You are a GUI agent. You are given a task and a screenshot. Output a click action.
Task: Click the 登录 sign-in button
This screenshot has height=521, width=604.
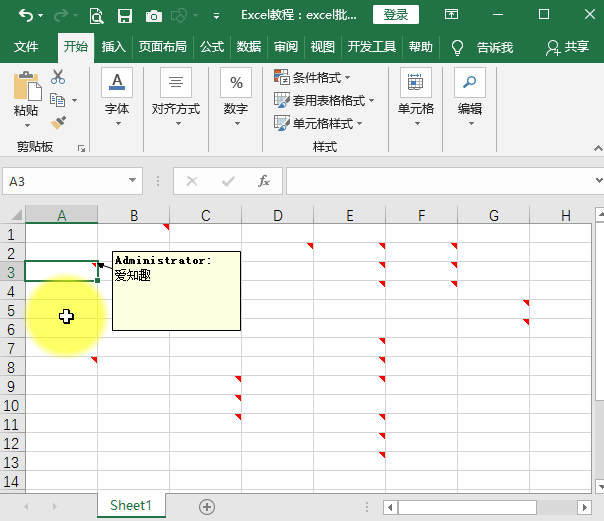(x=396, y=15)
